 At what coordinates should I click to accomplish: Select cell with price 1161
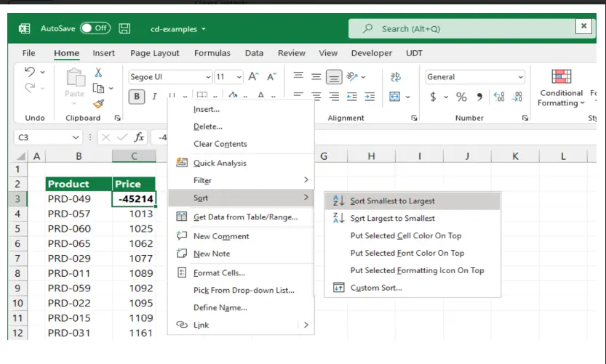pos(134,333)
